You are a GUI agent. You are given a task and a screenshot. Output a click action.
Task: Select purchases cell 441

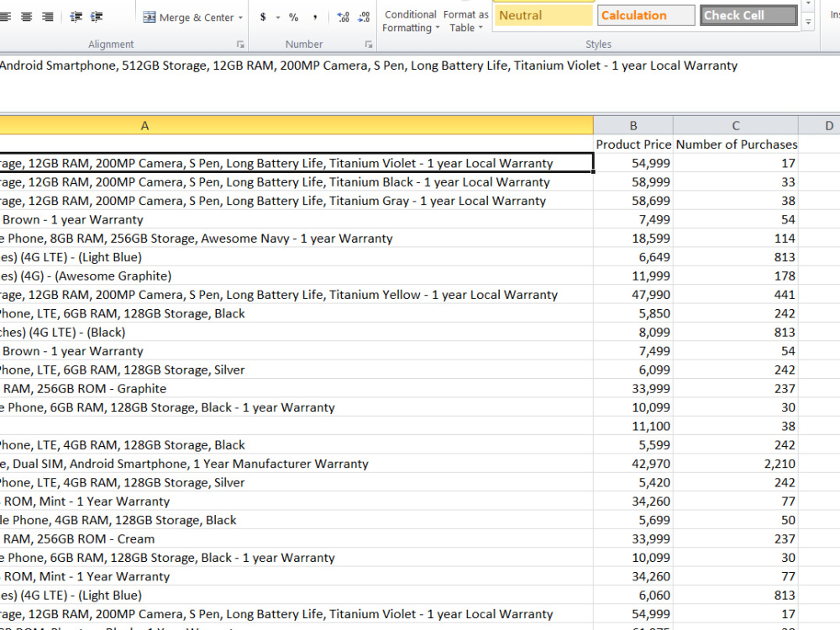[736, 295]
